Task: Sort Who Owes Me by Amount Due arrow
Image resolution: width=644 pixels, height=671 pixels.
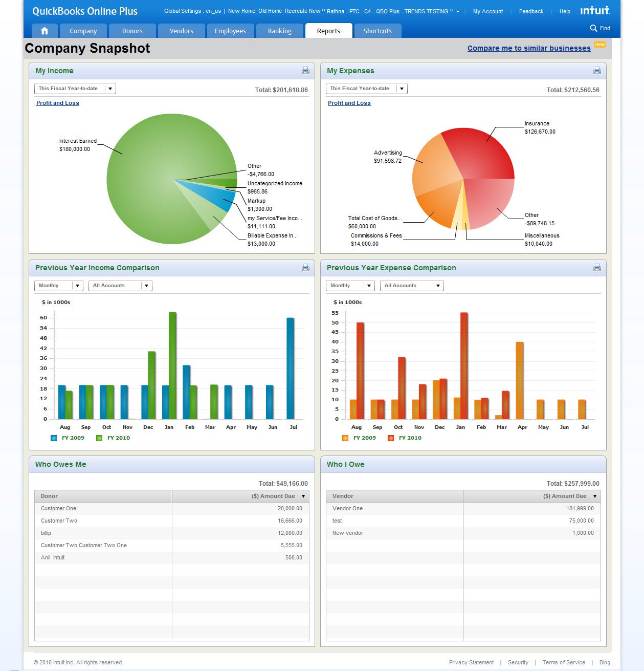Action: [303, 496]
